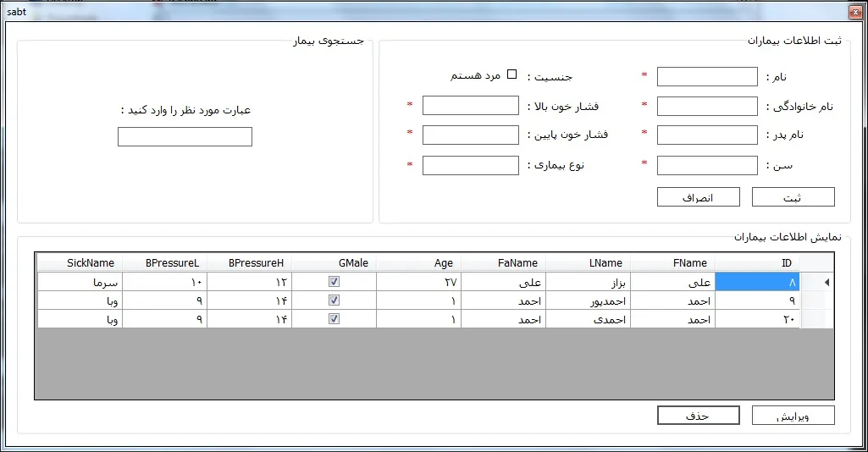Toggle GMale checkbox in row with ID ۸
The height and width of the screenshot is (452, 868).
(x=334, y=282)
